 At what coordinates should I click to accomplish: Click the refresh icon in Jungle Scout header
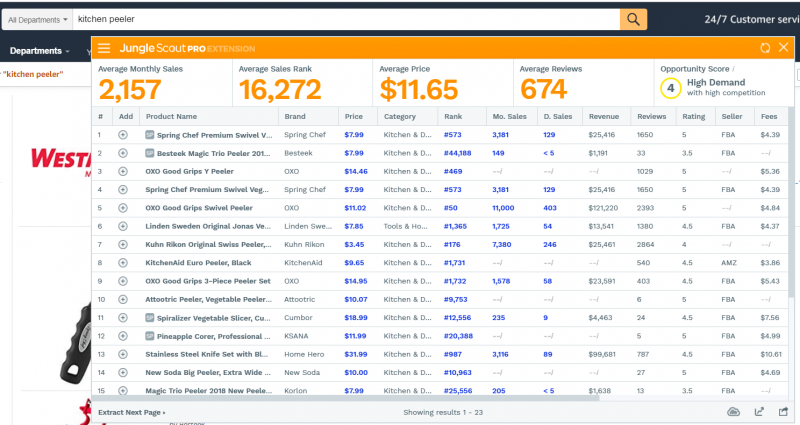(765, 48)
